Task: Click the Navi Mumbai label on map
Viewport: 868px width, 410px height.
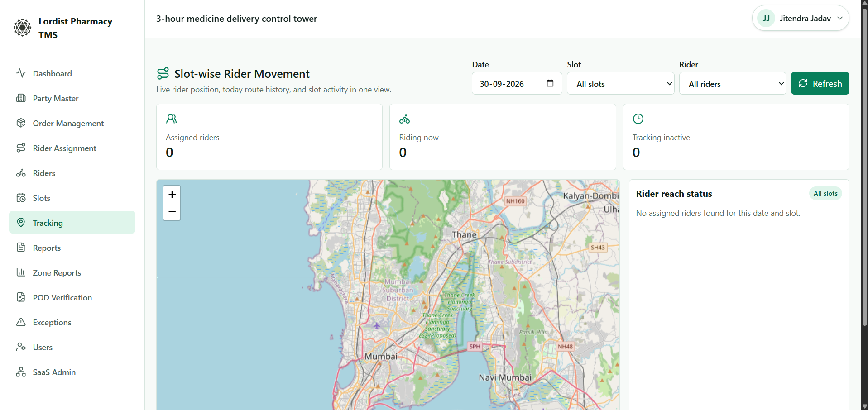Action: coord(505,377)
